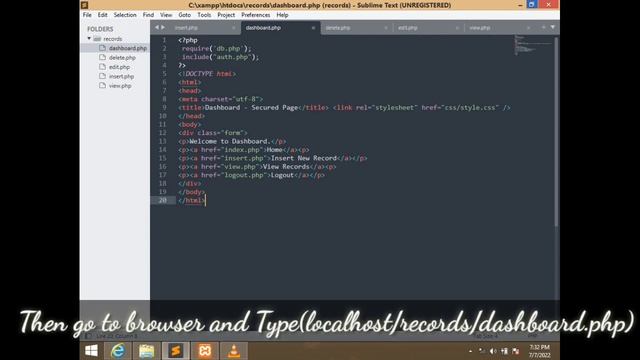Open the View menu

166,15
